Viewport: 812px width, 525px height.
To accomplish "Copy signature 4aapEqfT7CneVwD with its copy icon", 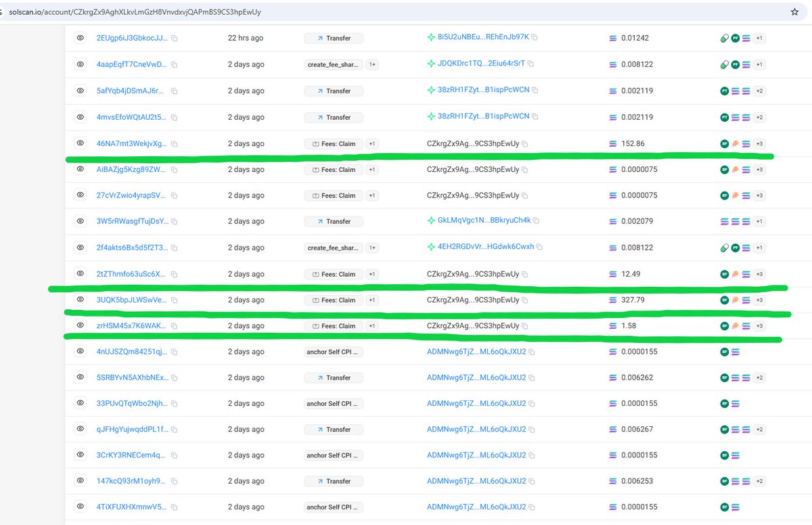I will [x=175, y=65].
